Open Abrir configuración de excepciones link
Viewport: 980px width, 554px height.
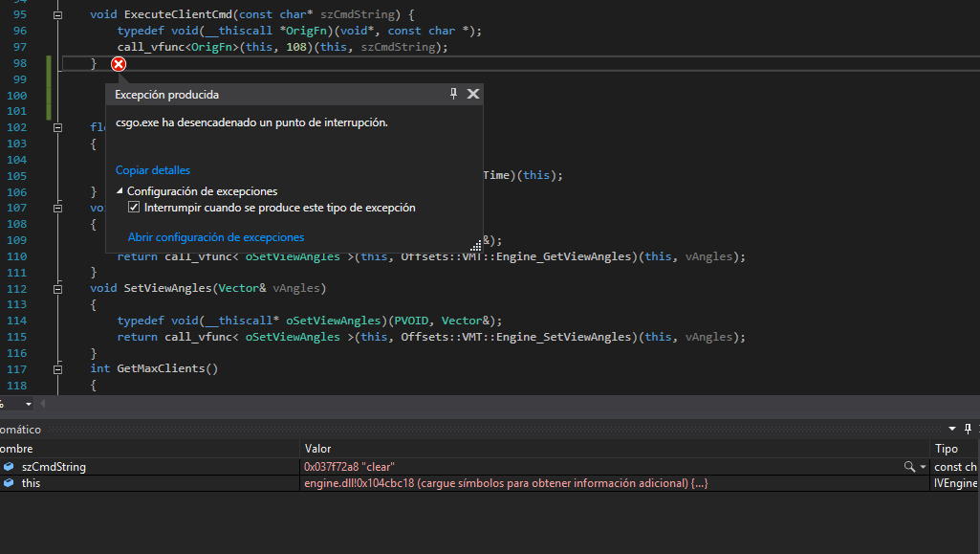pos(216,237)
